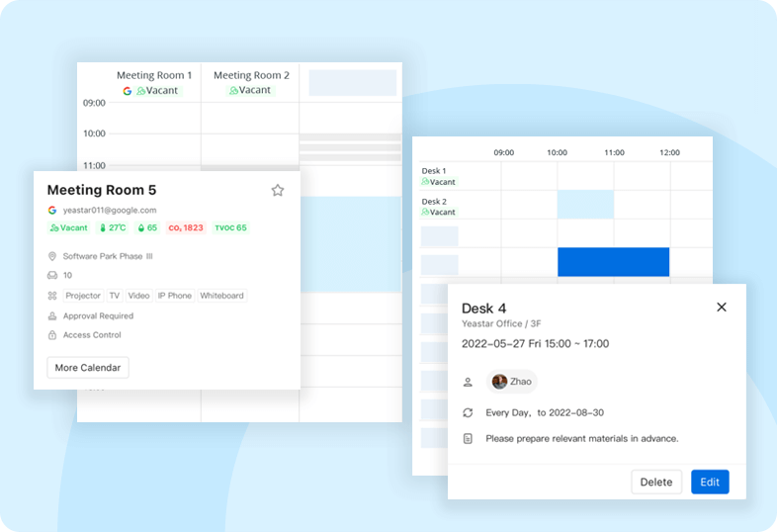Click large light blue room booking block
This screenshot has height=532, width=777.
tap(350, 244)
